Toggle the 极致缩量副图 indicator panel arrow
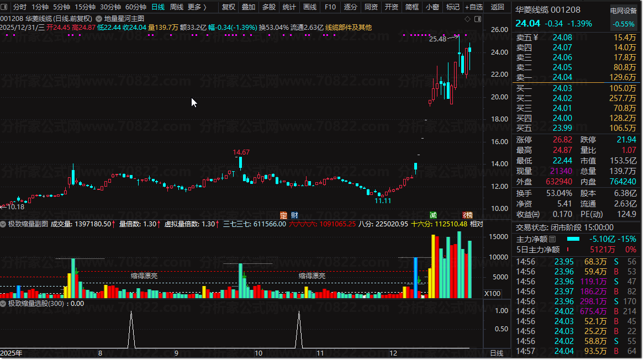Image resolution: width=644 pixels, height=360 pixels. pos(4,224)
